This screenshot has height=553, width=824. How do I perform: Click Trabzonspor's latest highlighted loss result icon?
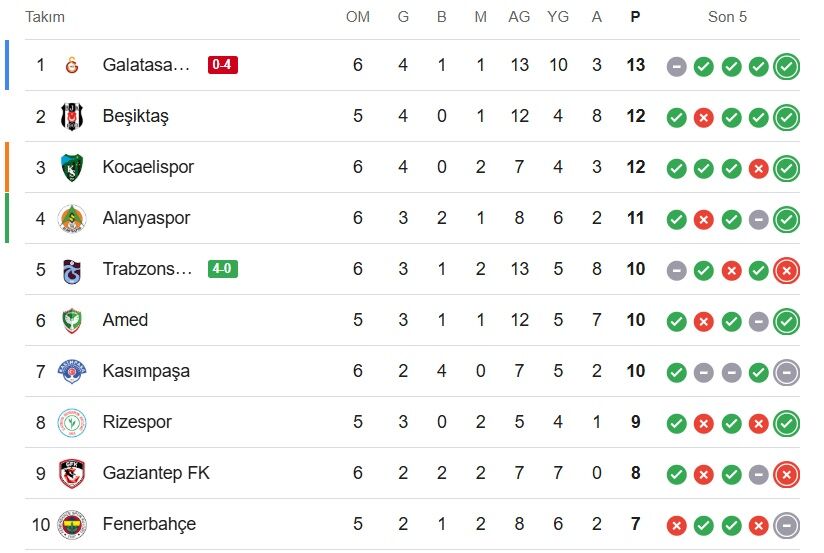[786, 271]
